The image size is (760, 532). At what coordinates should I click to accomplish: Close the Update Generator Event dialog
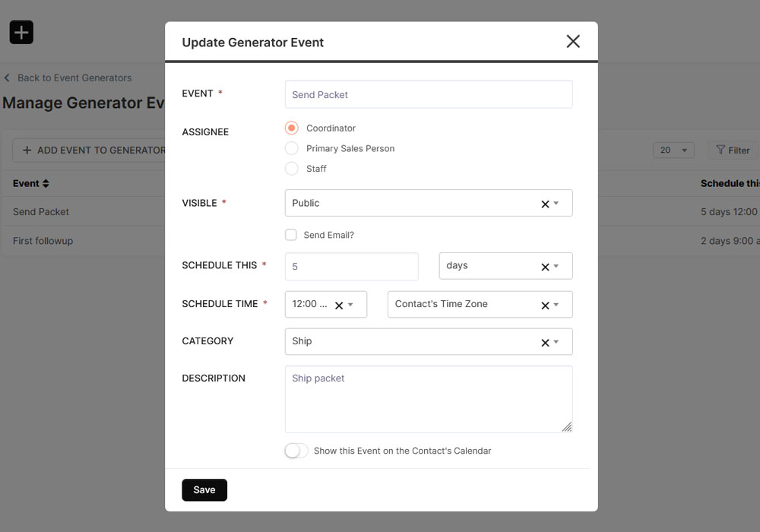point(573,42)
